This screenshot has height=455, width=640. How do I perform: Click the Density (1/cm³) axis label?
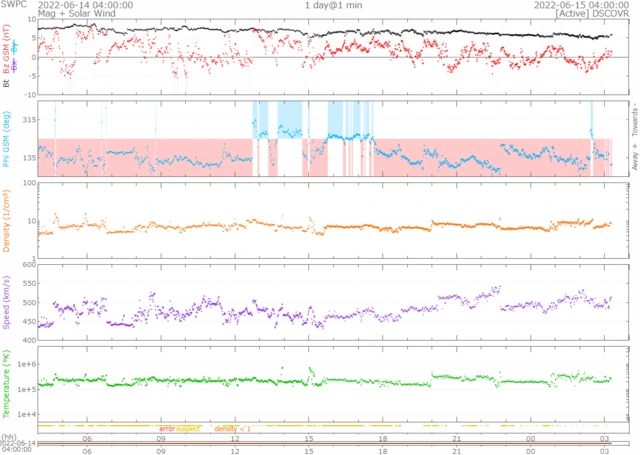(6, 220)
